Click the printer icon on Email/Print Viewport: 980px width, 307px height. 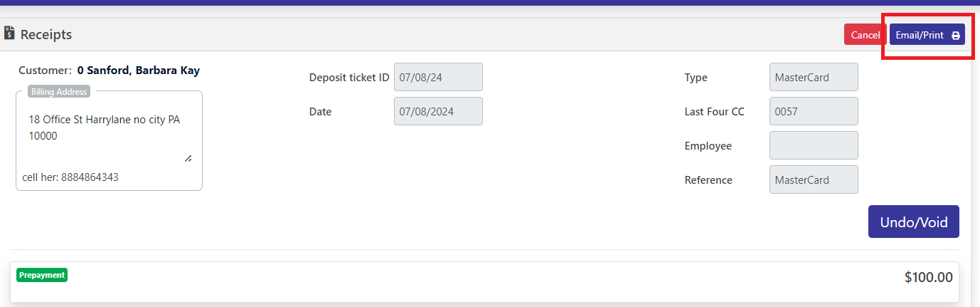click(956, 36)
